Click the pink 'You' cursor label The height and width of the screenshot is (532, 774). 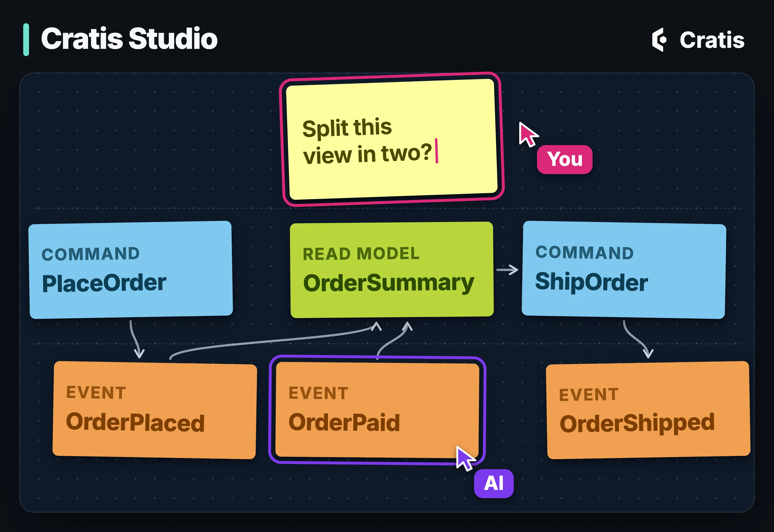(x=565, y=159)
